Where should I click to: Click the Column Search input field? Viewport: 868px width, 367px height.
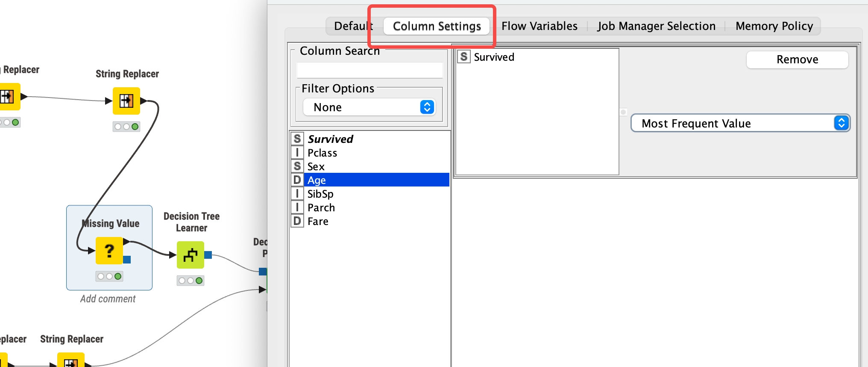click(369, 70)
